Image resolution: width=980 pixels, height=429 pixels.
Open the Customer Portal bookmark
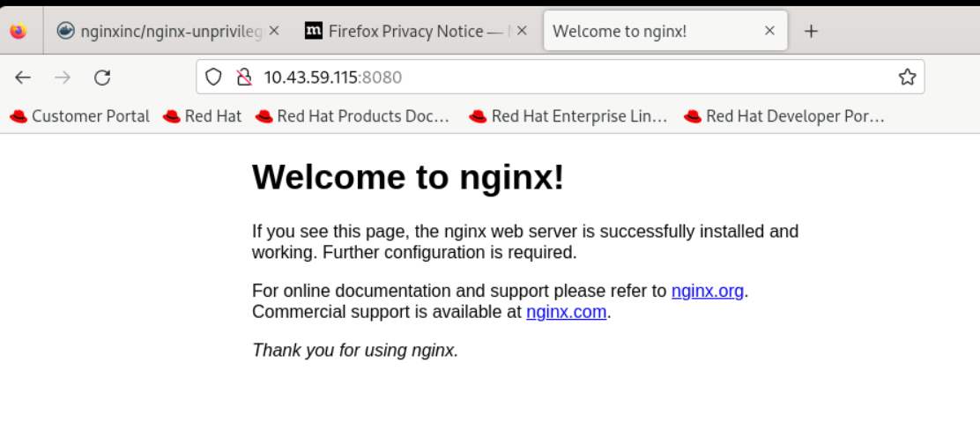pyautogui.click(x=79, y=116)
